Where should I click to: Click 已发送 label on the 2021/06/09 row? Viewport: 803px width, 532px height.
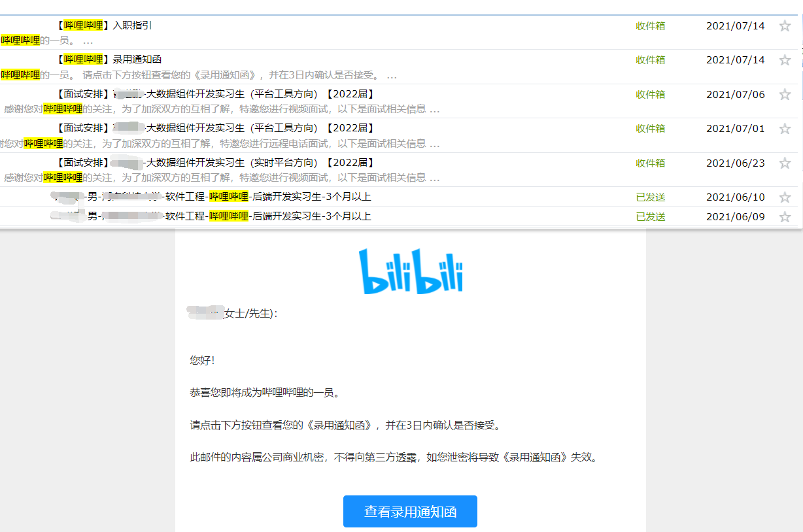click(x=651, y=217)
